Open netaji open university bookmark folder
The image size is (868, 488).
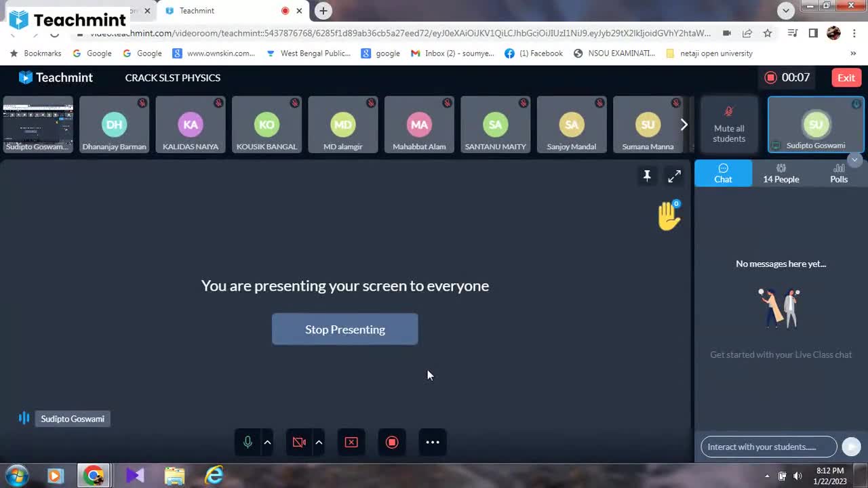point(709,53)
